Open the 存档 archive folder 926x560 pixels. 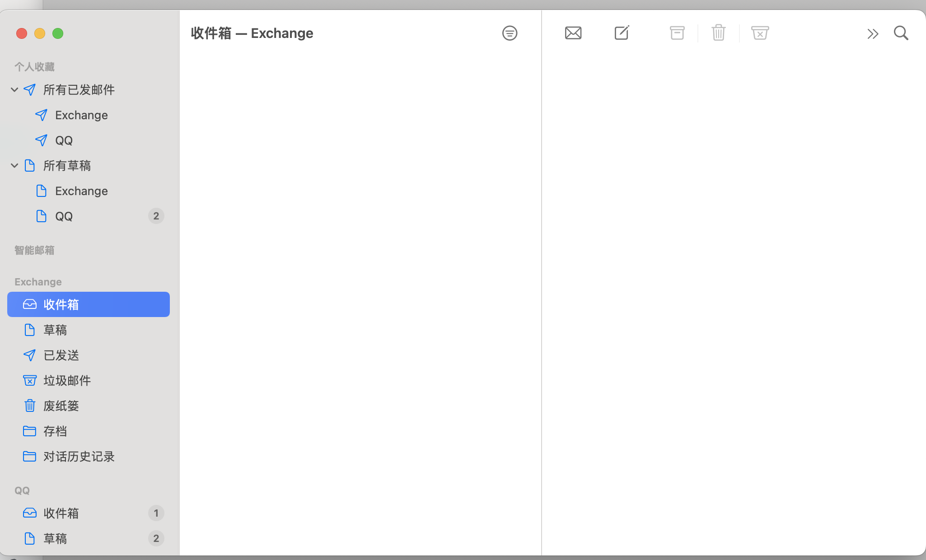pos(55,431)
